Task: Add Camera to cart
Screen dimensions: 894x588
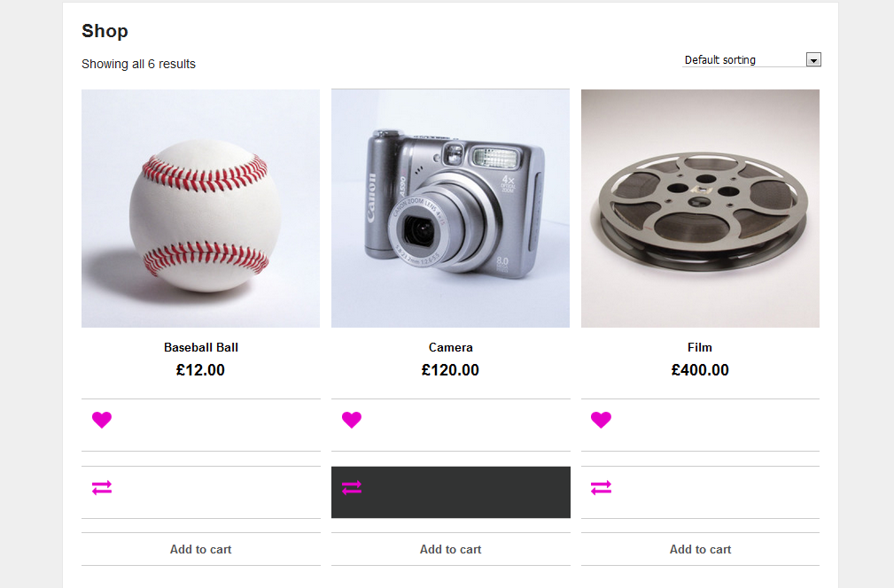Action: point(451,549)
